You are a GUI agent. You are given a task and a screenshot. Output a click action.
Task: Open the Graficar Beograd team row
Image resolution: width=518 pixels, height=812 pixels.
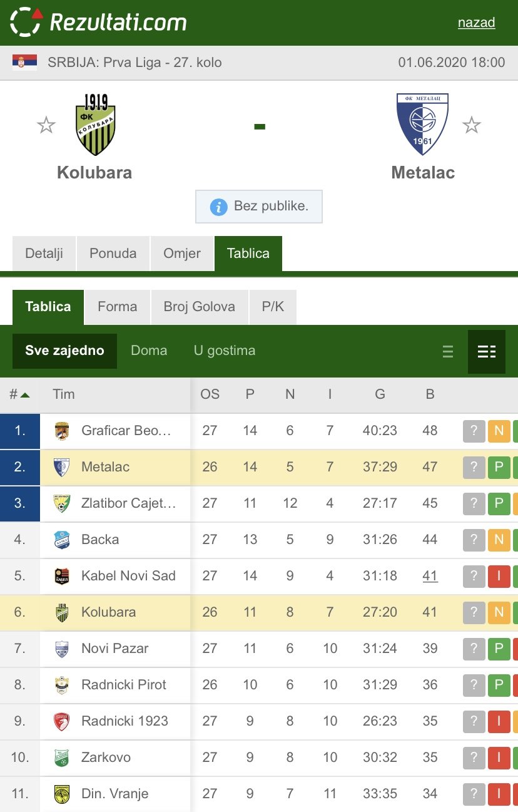pos(259,431)
